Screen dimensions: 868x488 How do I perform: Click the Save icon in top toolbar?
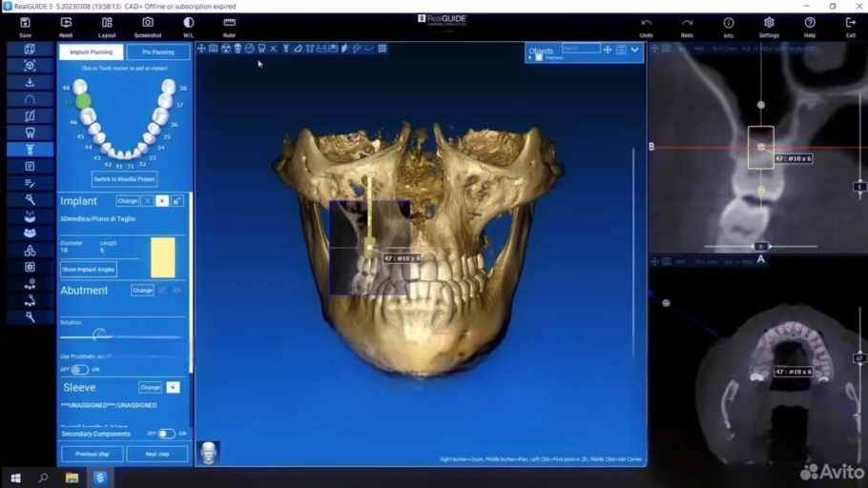tap(25, 27)
